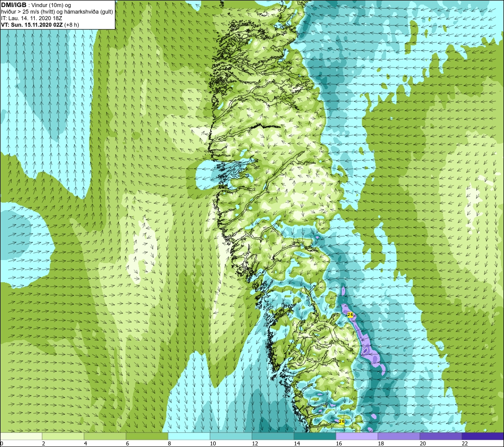Click the '8' scale tick label
The image size is (504, 447).
point(169,443)
